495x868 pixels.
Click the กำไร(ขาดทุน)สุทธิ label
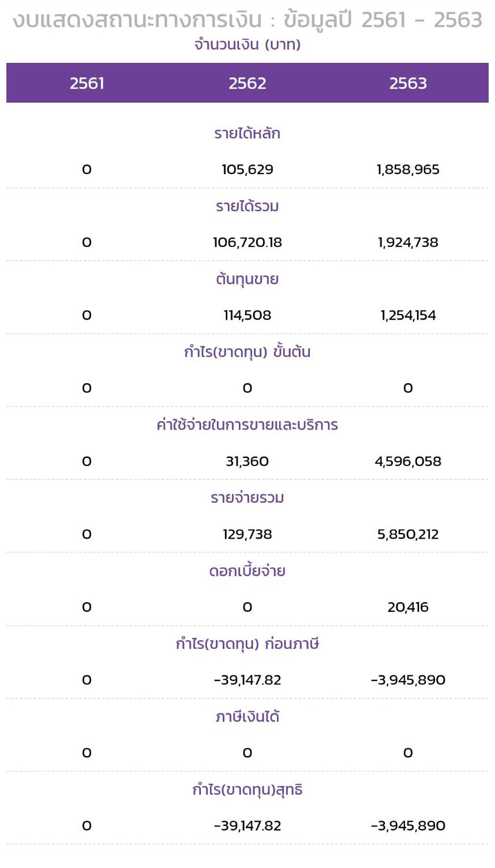[247, 790]
